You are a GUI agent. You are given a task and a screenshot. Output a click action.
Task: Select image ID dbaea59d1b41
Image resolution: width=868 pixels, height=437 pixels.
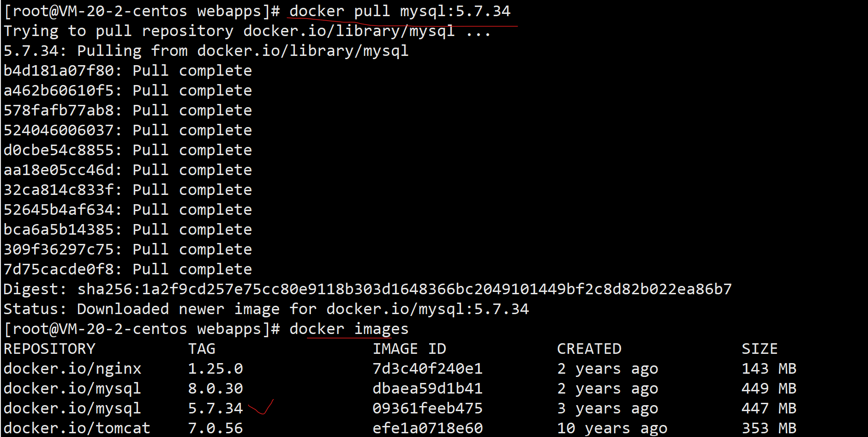click(428, 388)
